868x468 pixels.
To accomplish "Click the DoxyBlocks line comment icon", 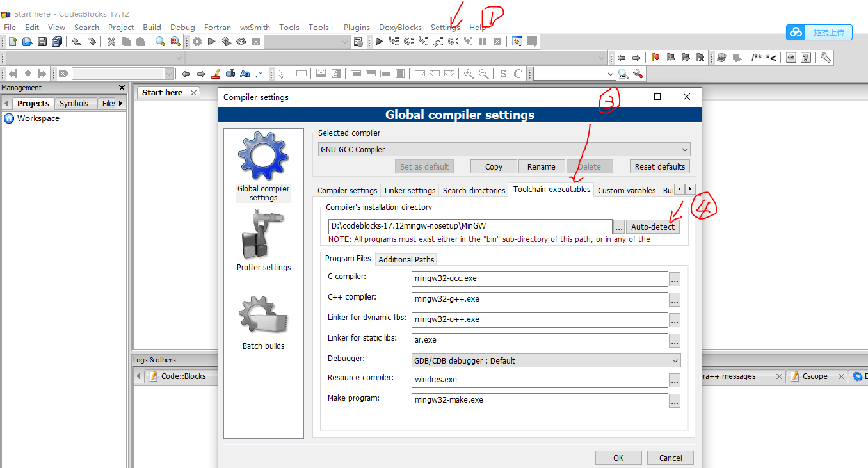I will pyautogui.click(x=771, y=58).
